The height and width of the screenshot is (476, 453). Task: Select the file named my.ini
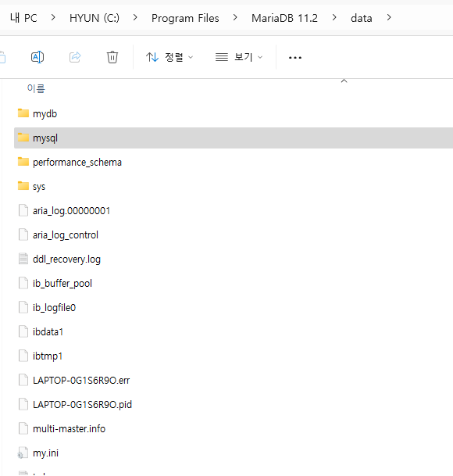(45, 453)
